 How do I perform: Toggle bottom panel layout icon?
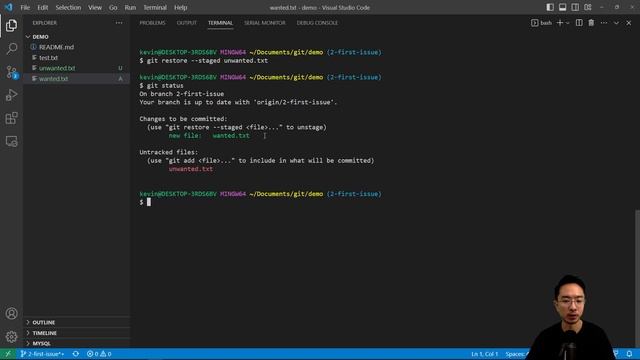(562, 7)
